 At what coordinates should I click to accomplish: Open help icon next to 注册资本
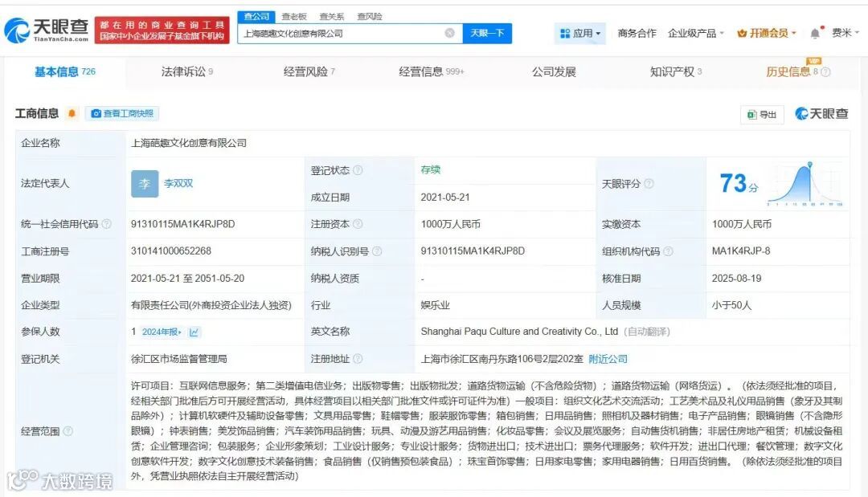pos(358,224)
